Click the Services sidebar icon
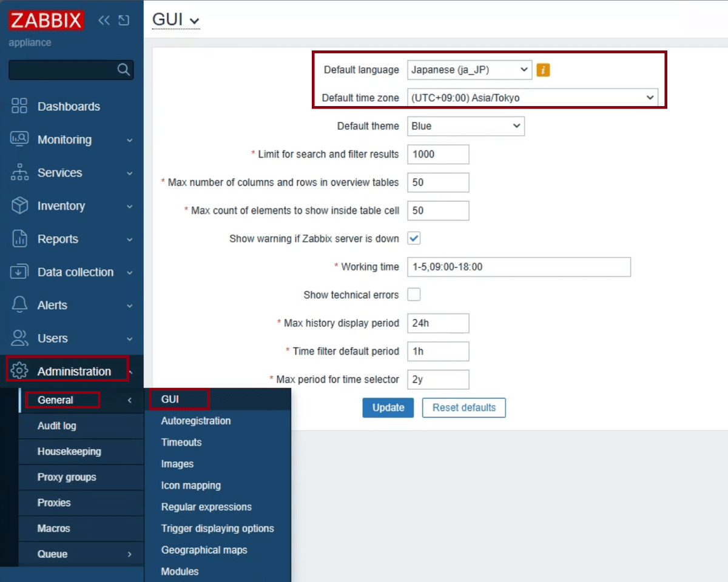The height and width of the screenshot is (582, 728). click(x=19, y=173)
